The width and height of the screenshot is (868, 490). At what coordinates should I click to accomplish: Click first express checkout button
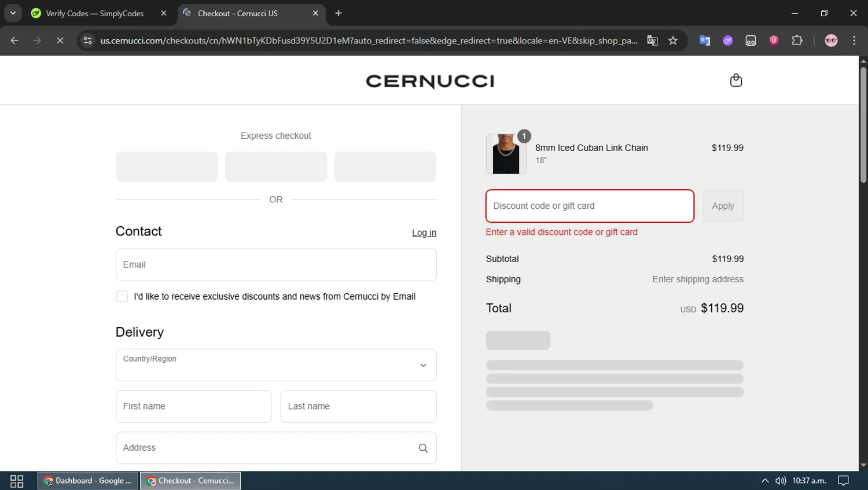tap(167, 167)
